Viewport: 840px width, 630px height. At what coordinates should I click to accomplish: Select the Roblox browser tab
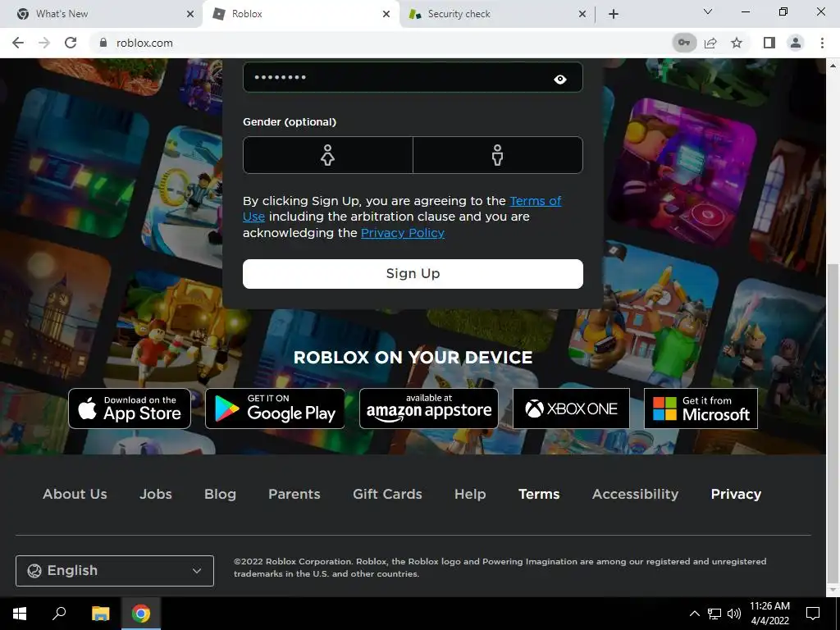[x=301, y=14]
